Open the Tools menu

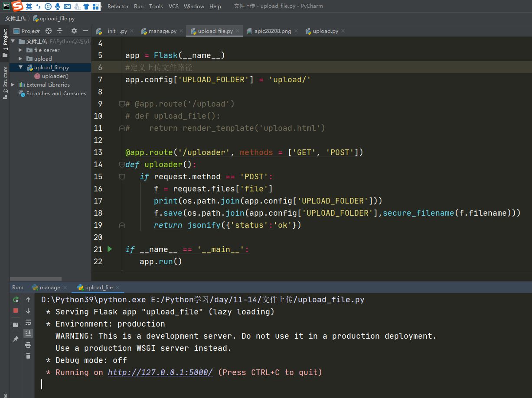click(x=156, y=6)
